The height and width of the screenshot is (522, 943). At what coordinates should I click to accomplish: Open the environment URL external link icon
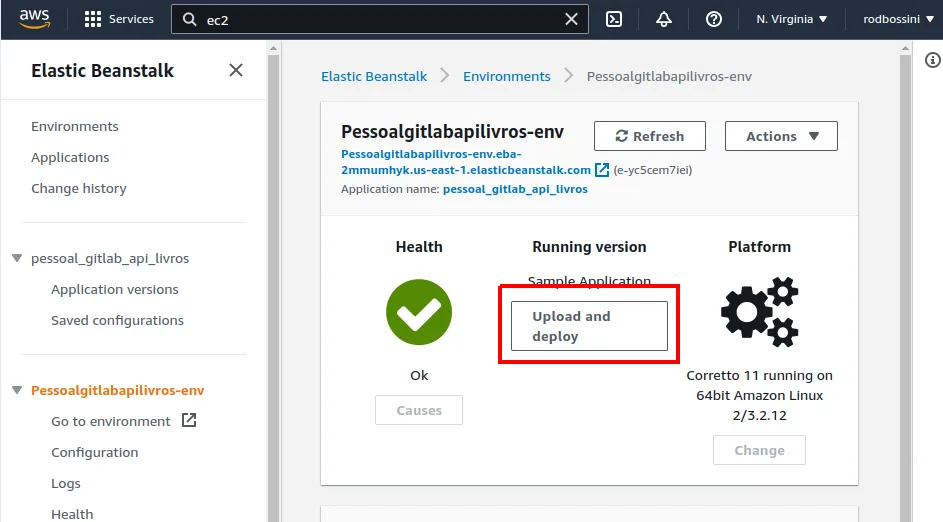click(602, 170)
